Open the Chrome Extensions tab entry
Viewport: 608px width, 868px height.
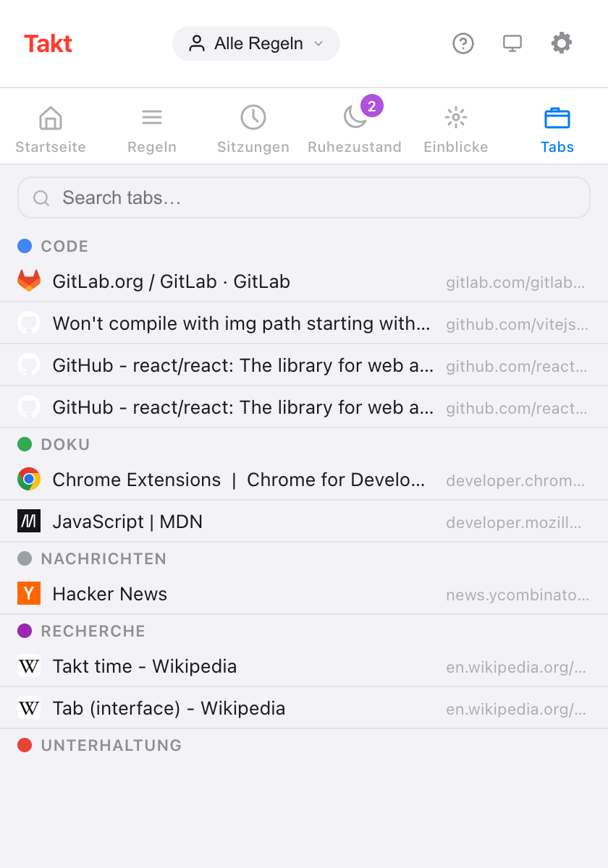click(x=304, y=480)
